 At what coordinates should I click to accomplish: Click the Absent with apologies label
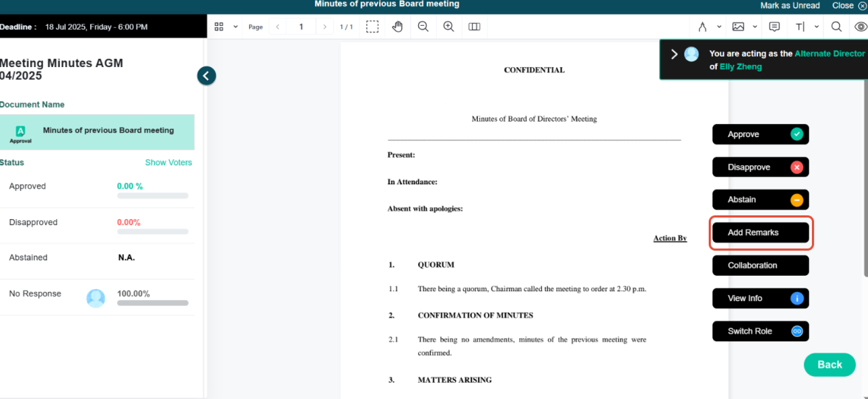(425, 209)
